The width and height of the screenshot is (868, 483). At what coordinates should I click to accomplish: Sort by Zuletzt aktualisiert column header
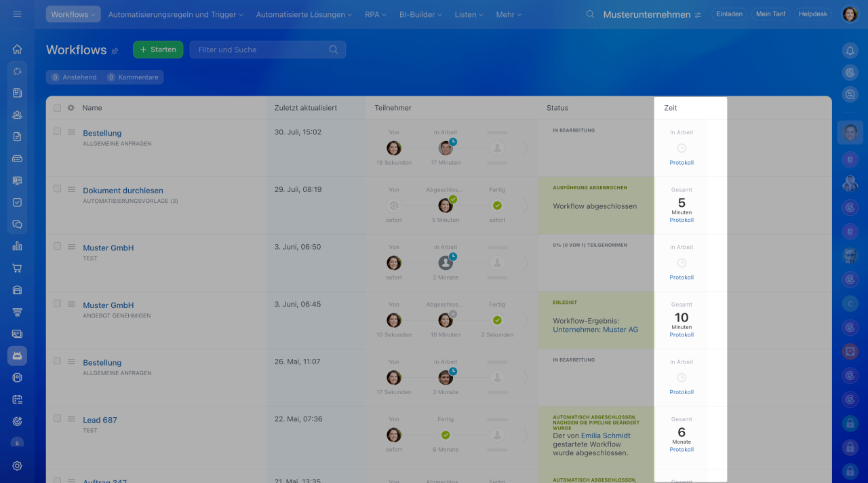pos(306,108)
